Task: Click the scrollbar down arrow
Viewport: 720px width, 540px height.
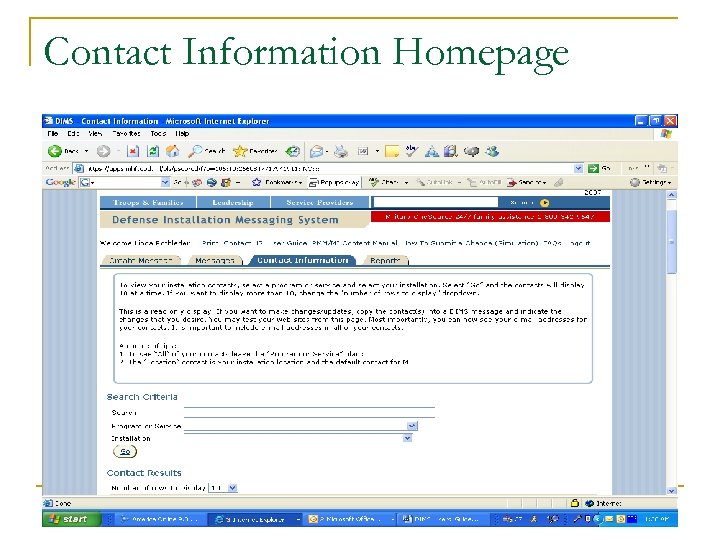Action: (671, 490)
